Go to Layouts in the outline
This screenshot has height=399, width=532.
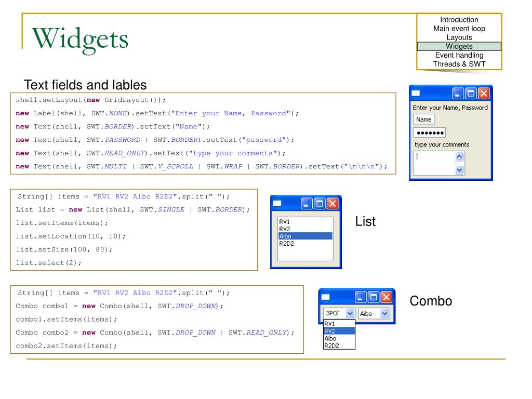pyautogui.click(x=459, y=37)
